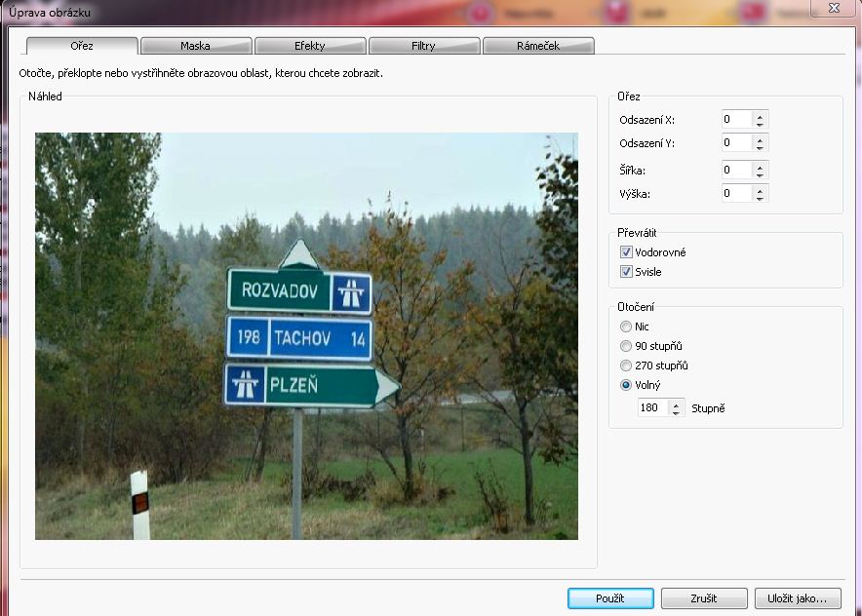Viewport: 862px width, 616px height.
Task: Uncheck the Vodorovně flip checkbox
Action: click(627, 252)
